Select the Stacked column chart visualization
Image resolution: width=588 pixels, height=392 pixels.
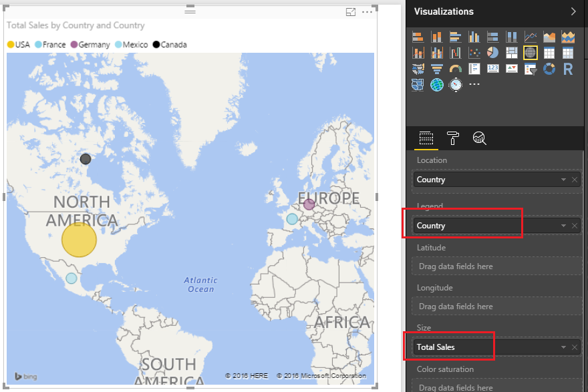pos(436,37)
